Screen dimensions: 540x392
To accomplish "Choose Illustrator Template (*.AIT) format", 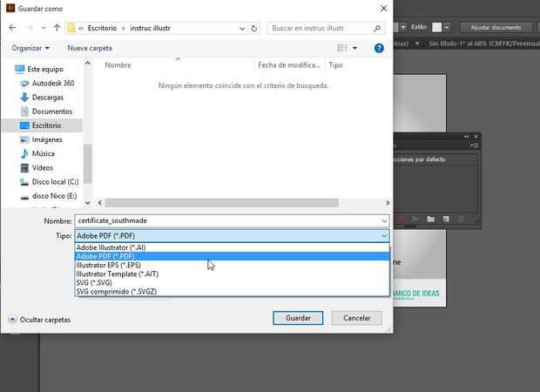I will (233, 274).
